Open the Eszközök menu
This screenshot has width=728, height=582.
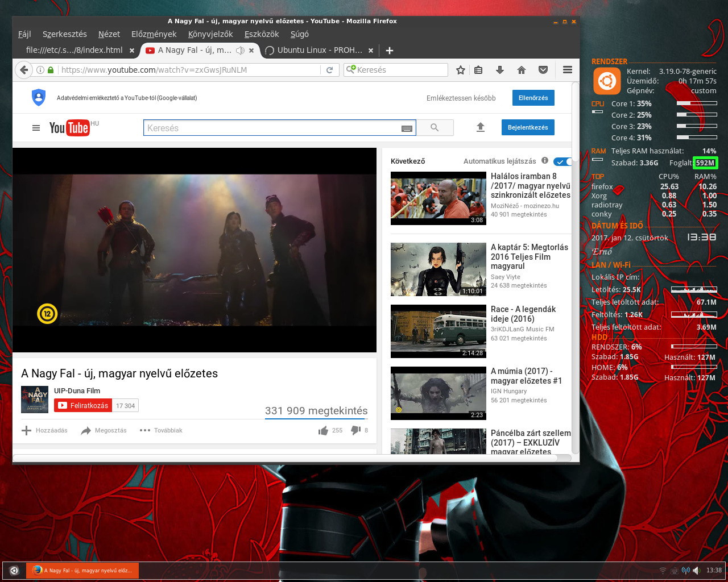click(262, 34)
